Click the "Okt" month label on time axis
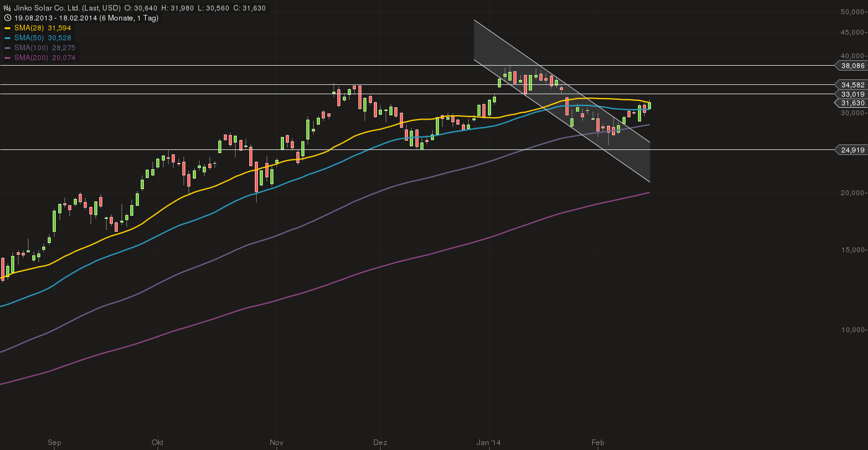The width and height of the screenshot is (868, 450). click(157, 443)
